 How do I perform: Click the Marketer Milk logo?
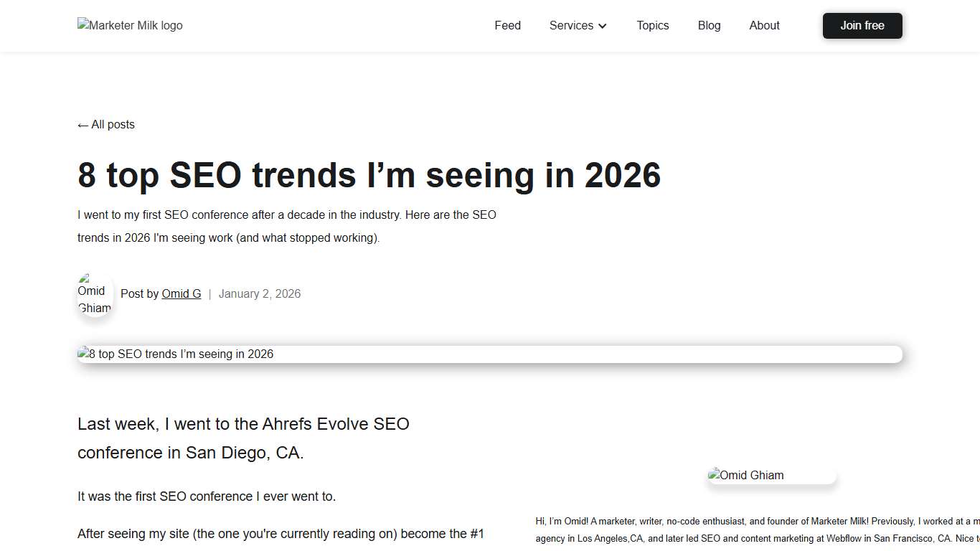[129, 25]
